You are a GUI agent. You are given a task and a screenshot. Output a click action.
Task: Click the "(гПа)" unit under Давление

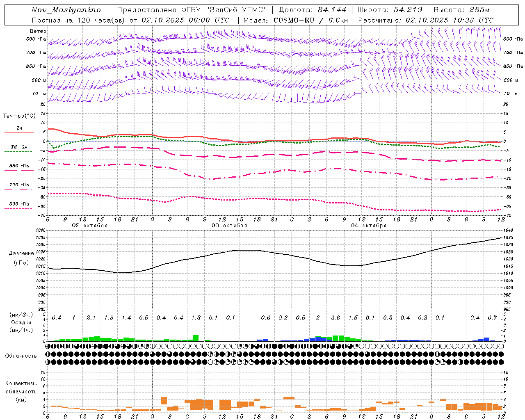pyautogui.click(x=21, y=263)
